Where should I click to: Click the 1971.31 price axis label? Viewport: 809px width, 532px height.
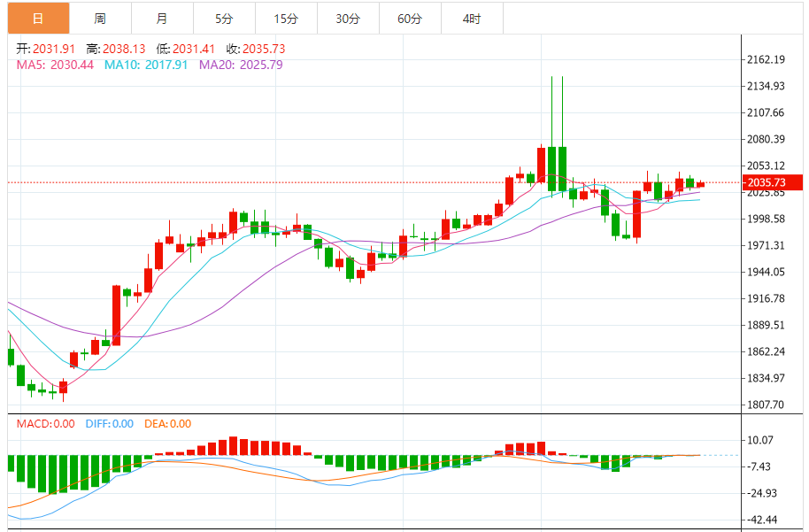(x=766, y=245)
